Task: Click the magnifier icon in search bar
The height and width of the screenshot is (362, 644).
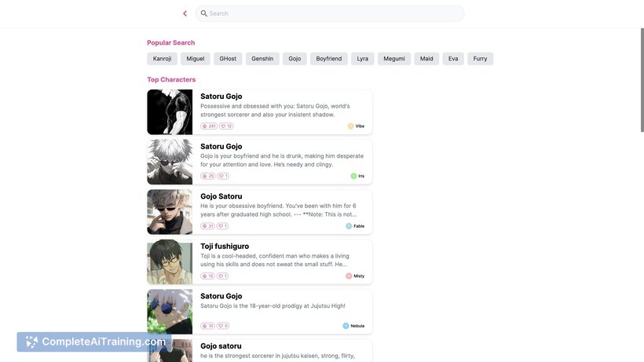Action: [x=203, y=13]
